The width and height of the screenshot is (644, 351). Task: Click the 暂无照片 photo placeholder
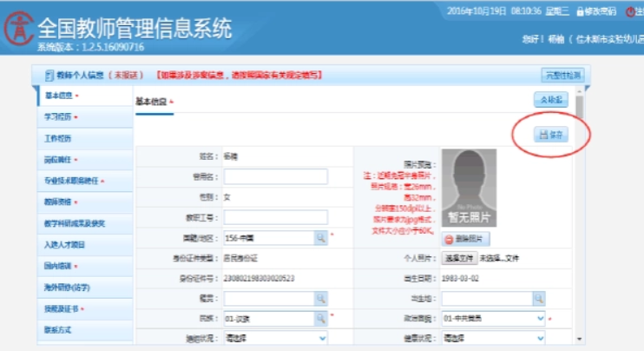click(469, 187)
